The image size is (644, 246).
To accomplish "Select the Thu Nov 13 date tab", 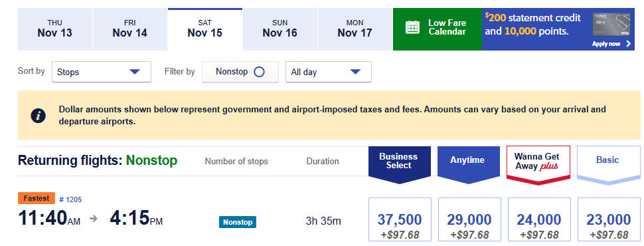I will point(54,29).
